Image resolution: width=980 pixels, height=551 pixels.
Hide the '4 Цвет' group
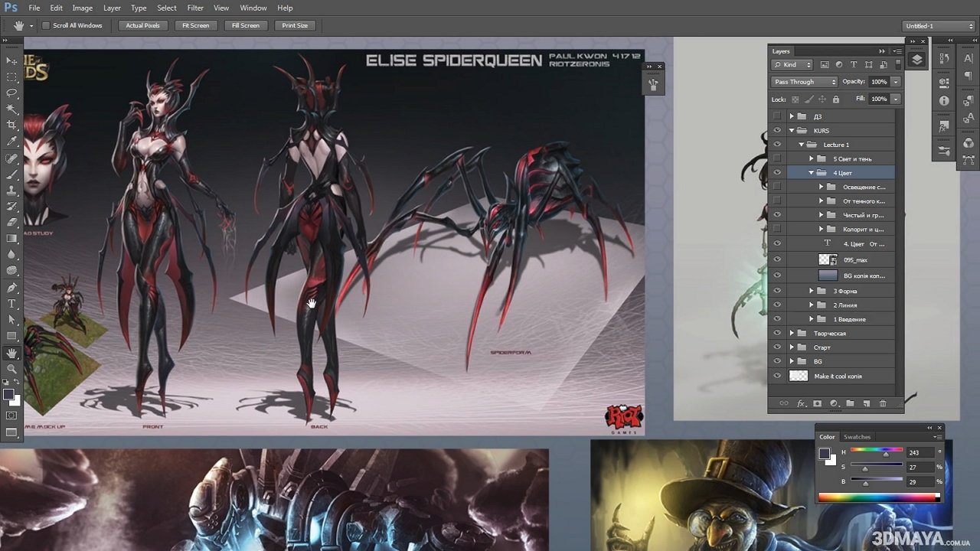pos(777,173)
